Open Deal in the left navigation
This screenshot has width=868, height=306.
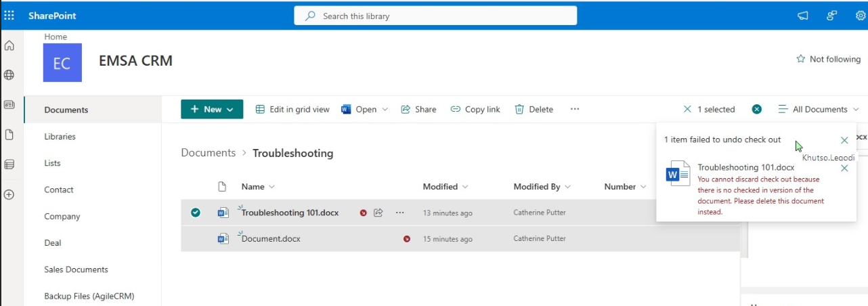coord(53,242)
